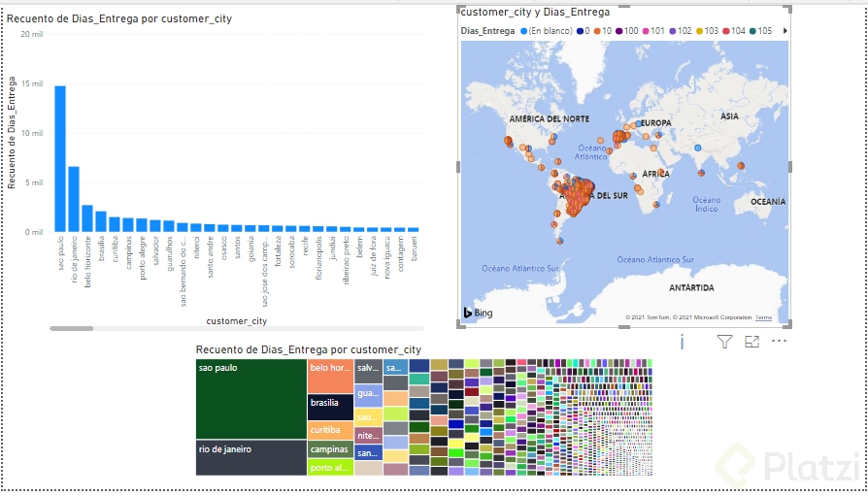Screen dimensions: 868x496
Task: Click the rio de janeiro treemap tile
Action: [251, 457]
